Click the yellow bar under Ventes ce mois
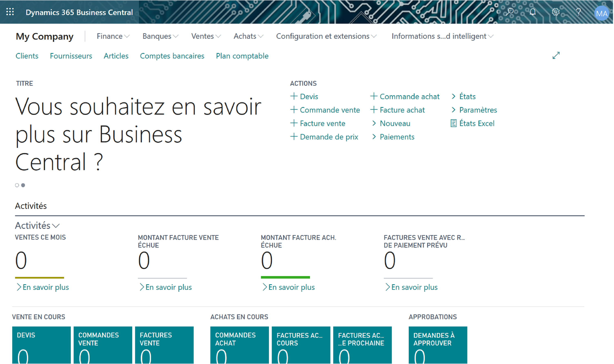Screen dimensions: 614x364 [40, 278]
